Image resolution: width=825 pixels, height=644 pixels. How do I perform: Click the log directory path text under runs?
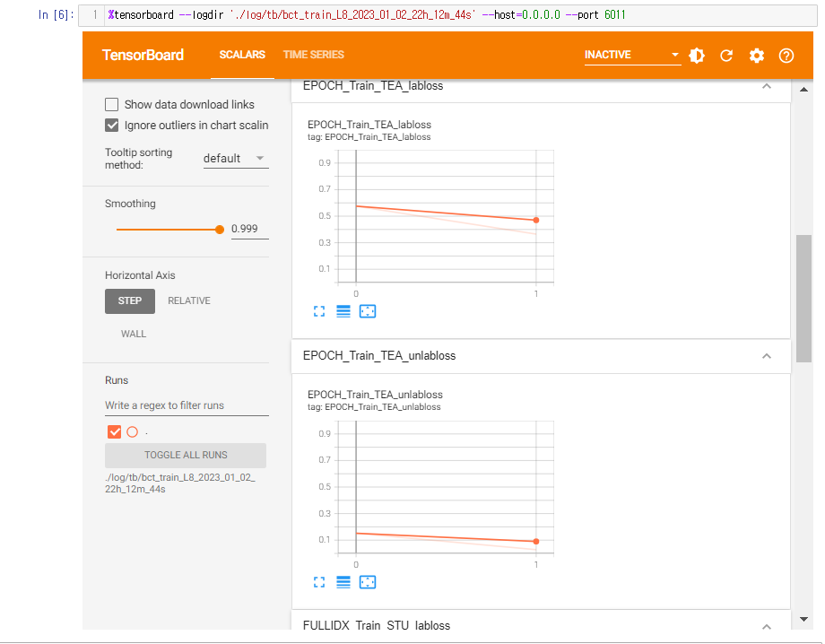point(180,483)
